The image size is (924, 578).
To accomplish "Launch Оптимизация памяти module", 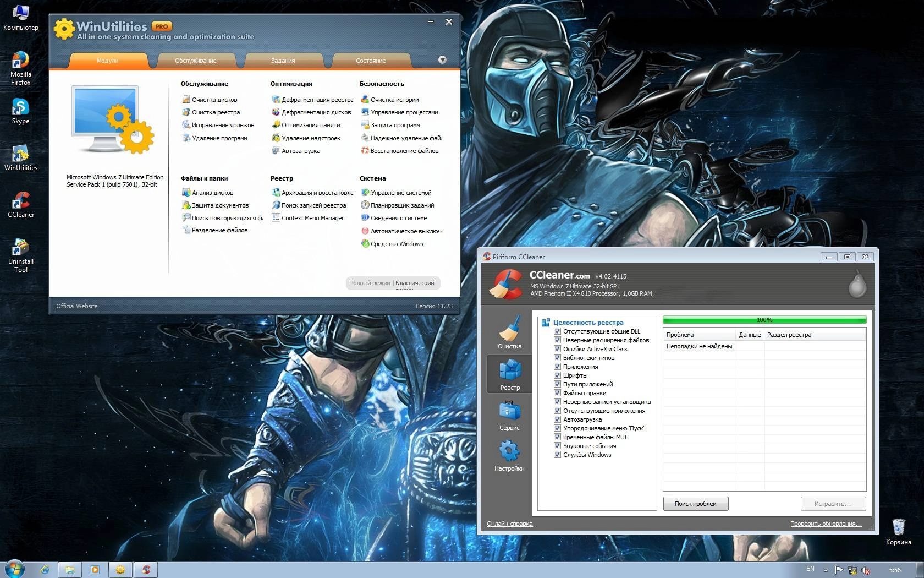I will 306,125.
